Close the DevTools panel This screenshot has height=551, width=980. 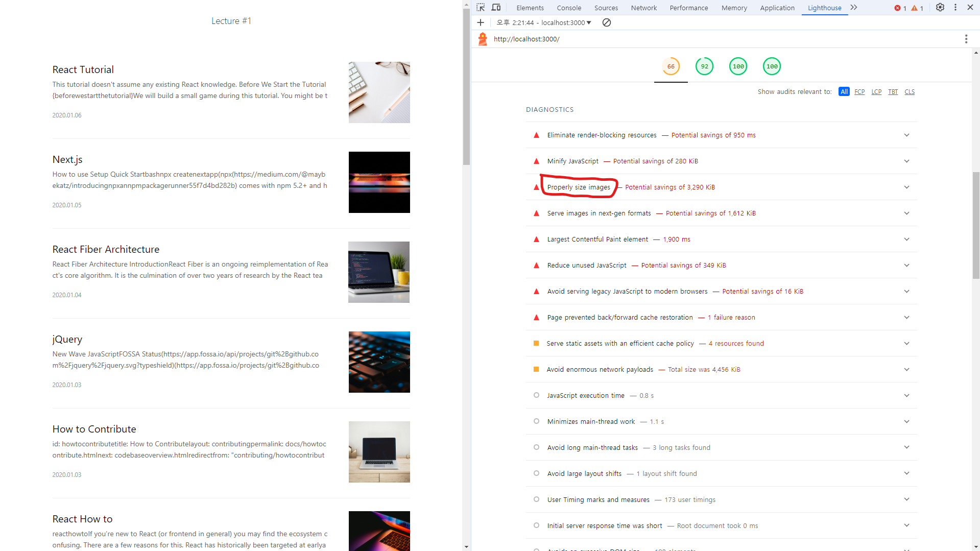(970, 8)
